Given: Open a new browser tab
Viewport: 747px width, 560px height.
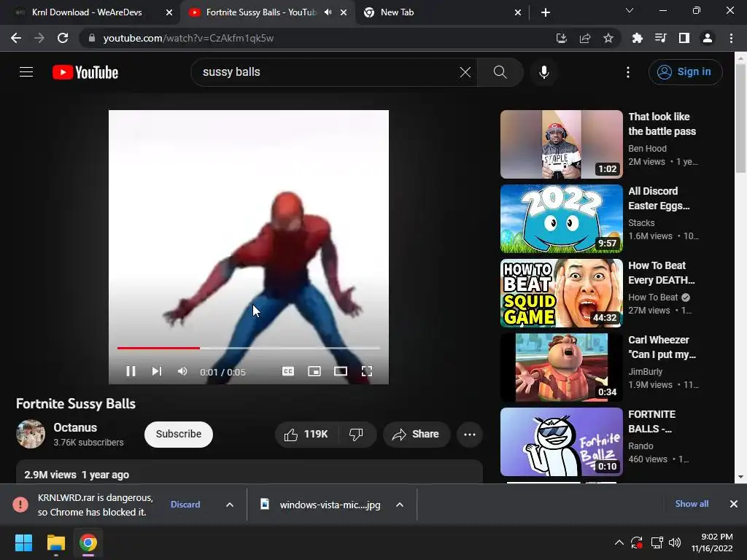Looking at the screenshot, I should coord(546,12).
